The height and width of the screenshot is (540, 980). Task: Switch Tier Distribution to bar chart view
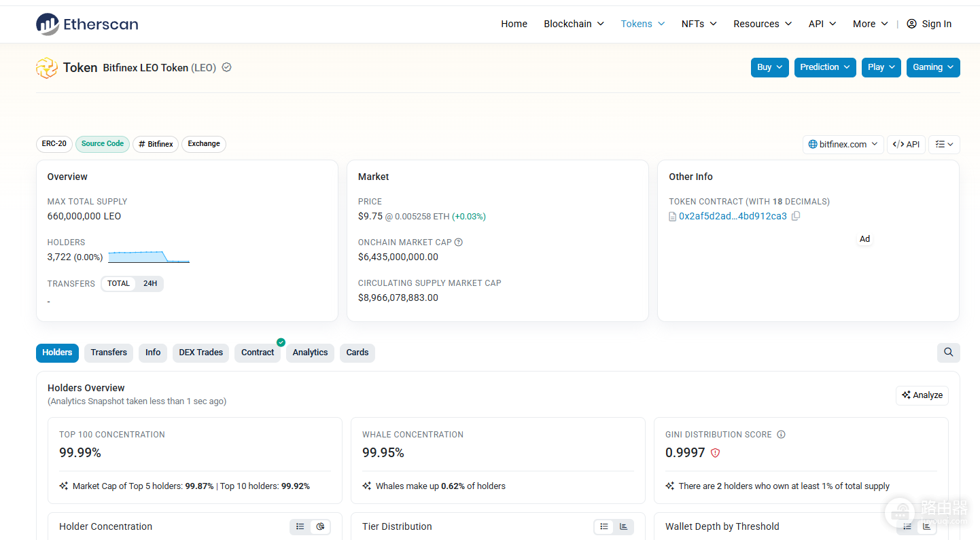coord(624,526)
